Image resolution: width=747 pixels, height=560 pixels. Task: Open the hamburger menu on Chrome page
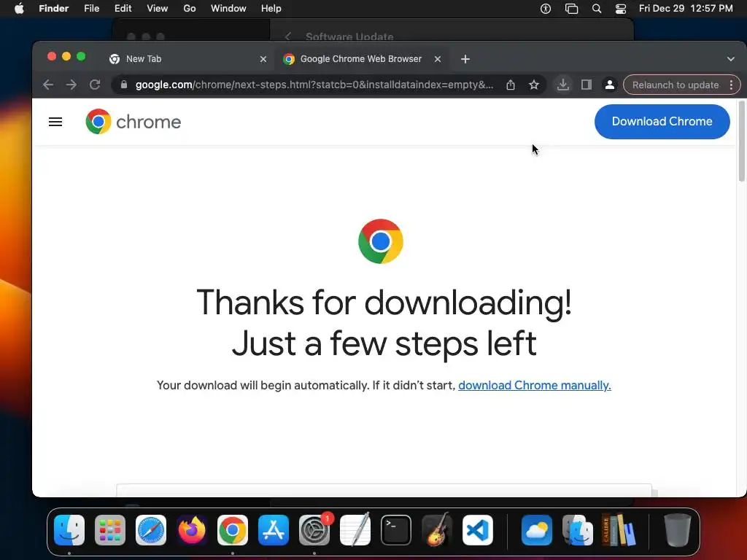[55, 122]
